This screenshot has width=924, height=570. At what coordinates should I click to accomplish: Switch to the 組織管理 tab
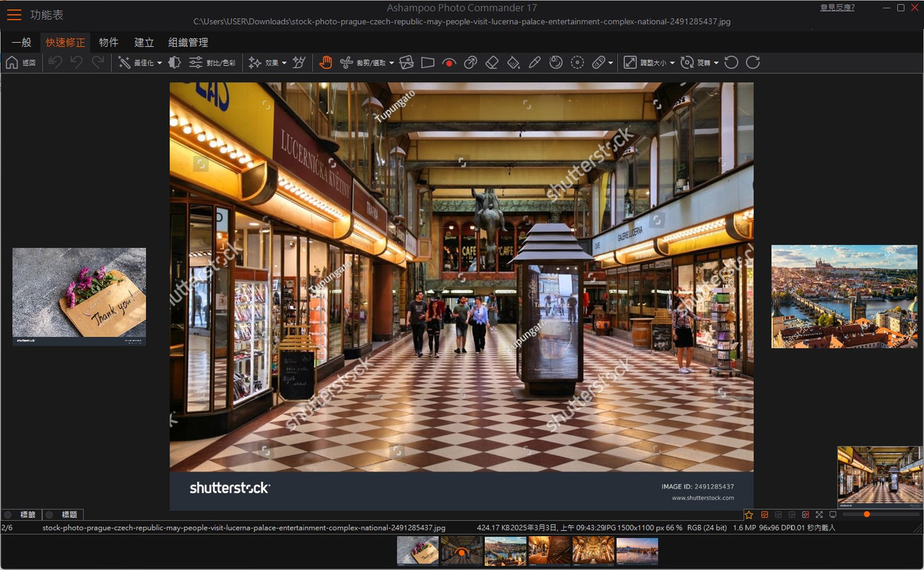pos(188,43)
